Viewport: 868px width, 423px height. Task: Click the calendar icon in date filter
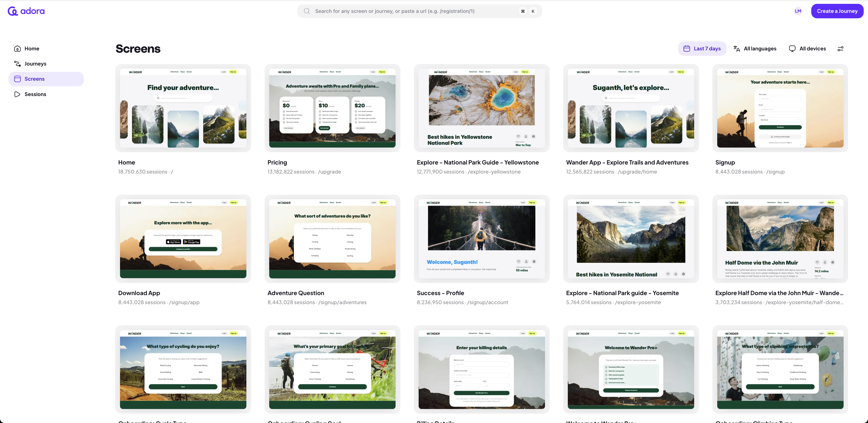click(x=686, y=49)
